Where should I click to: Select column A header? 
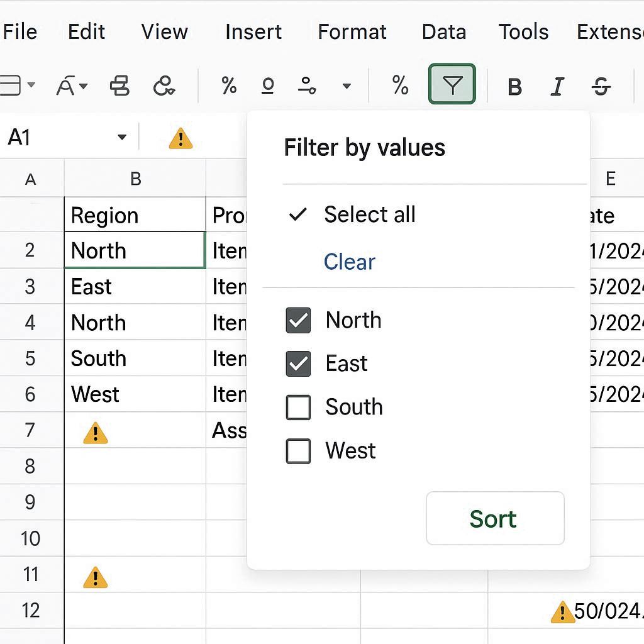click(x=31, y=179)
